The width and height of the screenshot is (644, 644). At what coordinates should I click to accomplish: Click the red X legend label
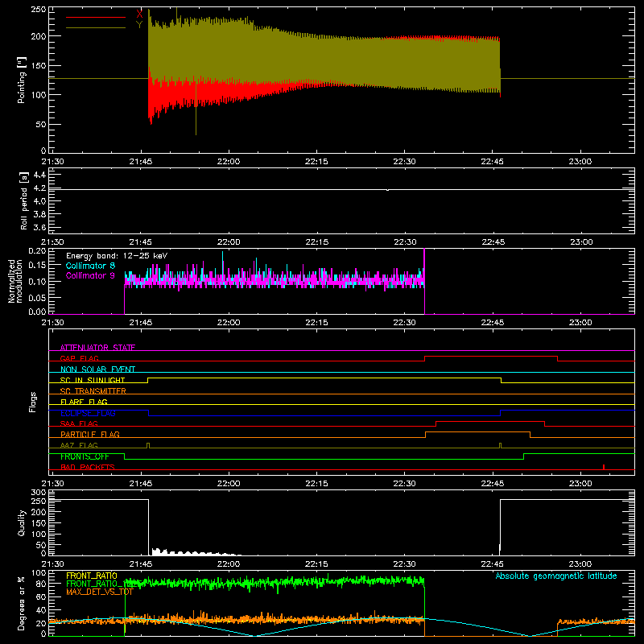[139, 14]
